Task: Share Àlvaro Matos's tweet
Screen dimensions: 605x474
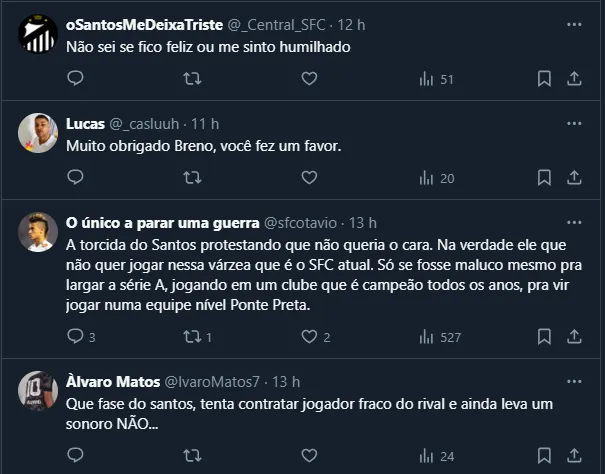Action: point(575,457)
